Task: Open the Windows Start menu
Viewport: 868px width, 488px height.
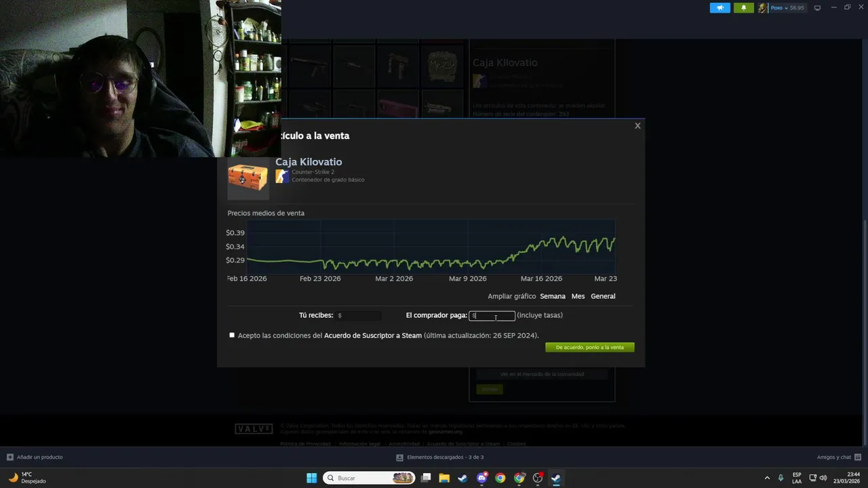Action: click(311, 478)
